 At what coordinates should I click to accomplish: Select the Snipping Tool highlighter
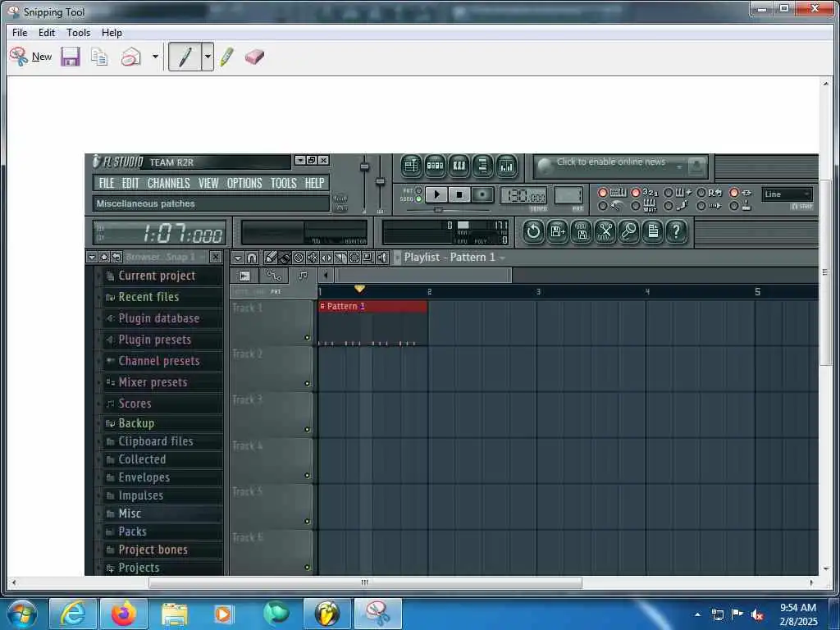click(226, 57)
